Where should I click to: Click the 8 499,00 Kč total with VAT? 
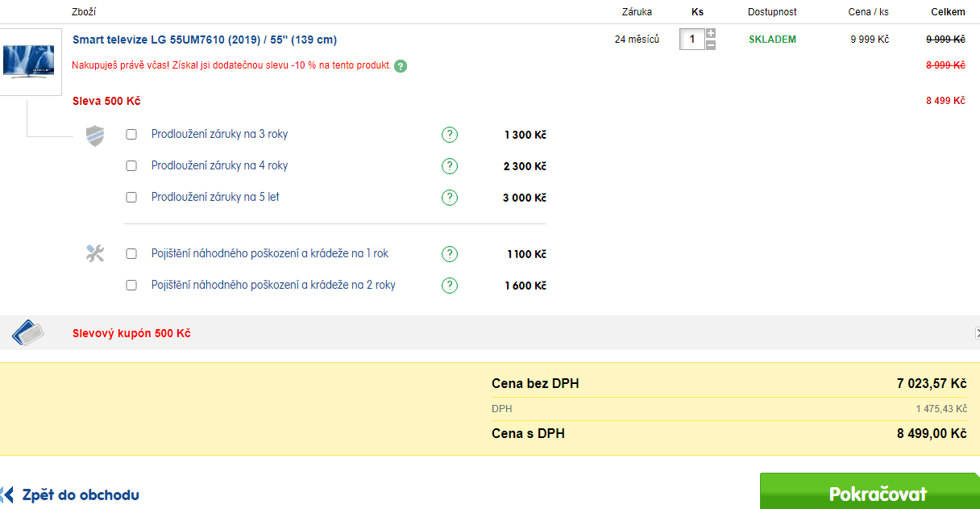point(932,433)
